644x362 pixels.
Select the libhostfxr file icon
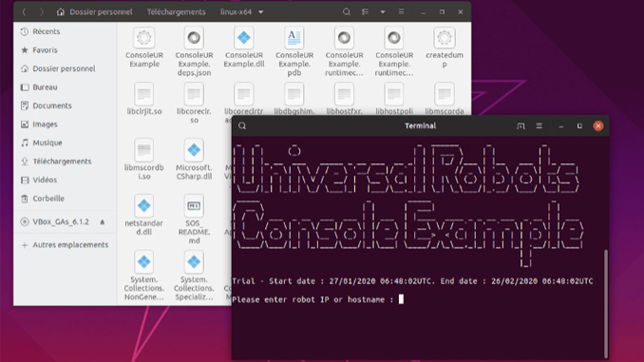pyautogui.click(x=344, y=94)
